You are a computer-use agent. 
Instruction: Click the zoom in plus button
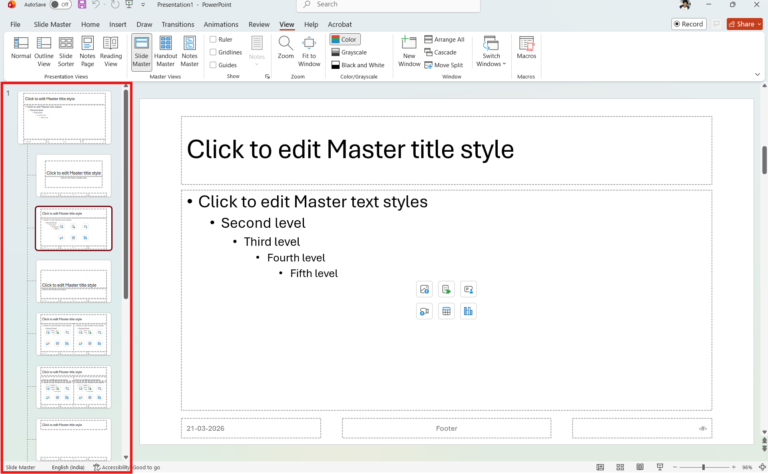click(x=733, y=467)
